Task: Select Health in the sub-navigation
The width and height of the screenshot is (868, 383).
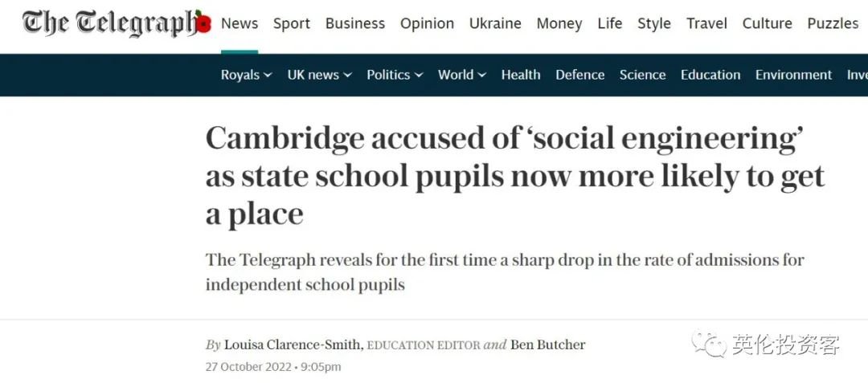Action: pos(521,75)
